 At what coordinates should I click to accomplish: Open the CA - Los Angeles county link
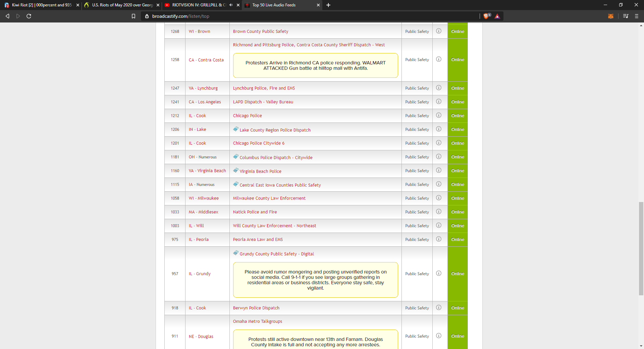coord(205,102)
